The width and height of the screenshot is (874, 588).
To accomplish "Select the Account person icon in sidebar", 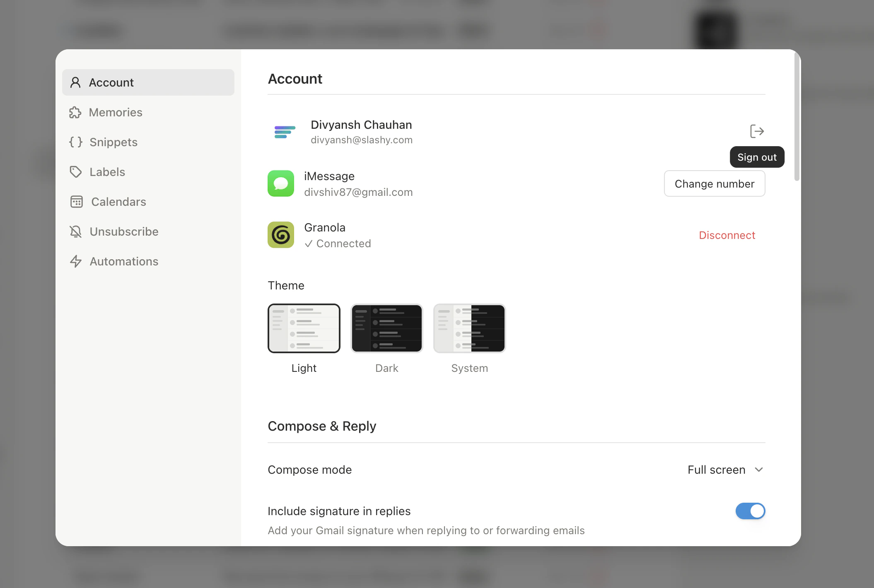I will pos(76,82).
